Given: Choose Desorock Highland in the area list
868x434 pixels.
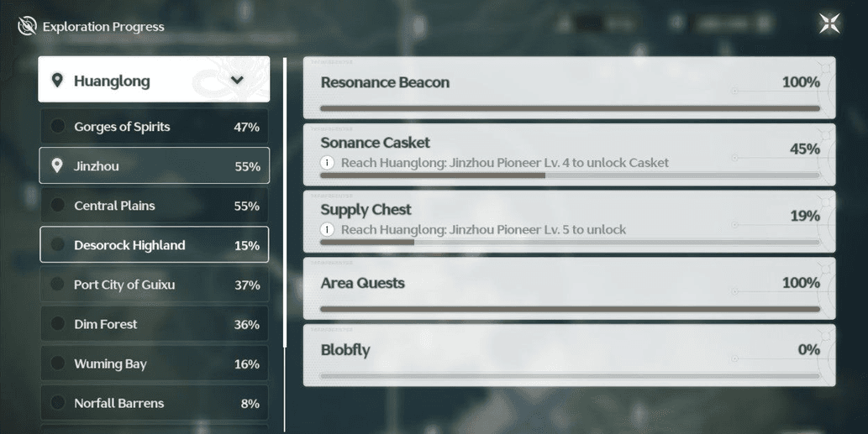Looking at the screenshot, I should coord(155,244).
